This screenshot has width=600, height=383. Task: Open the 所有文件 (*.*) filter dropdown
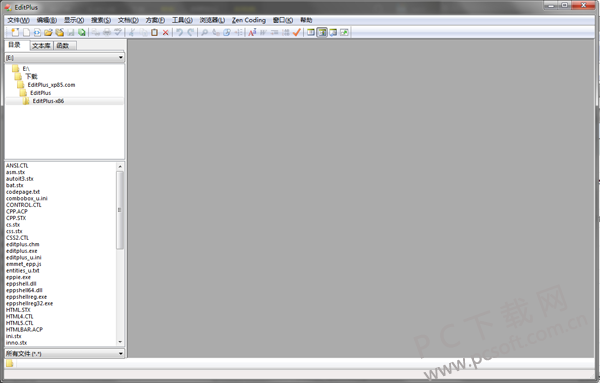tap(64, 354)
